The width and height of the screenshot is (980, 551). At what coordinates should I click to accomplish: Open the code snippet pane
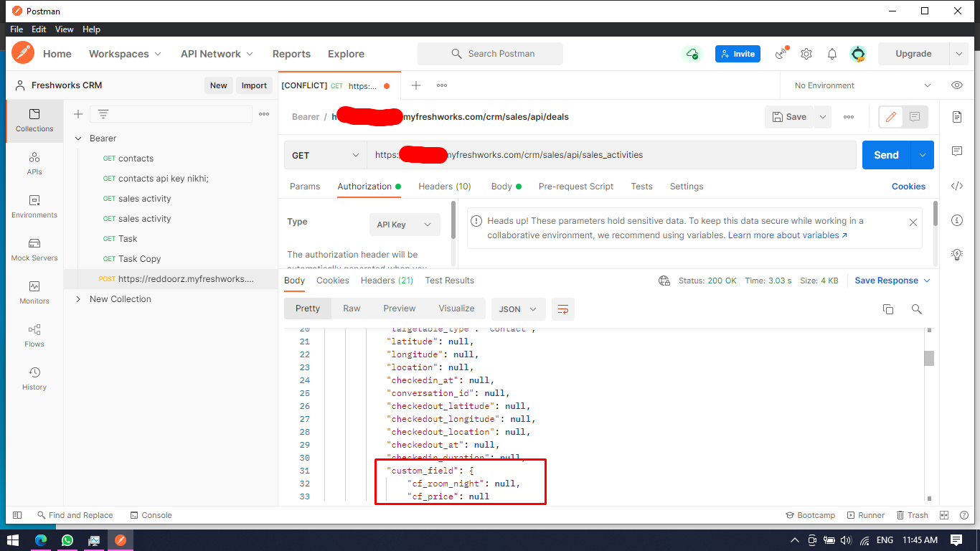tap(957, 186)
